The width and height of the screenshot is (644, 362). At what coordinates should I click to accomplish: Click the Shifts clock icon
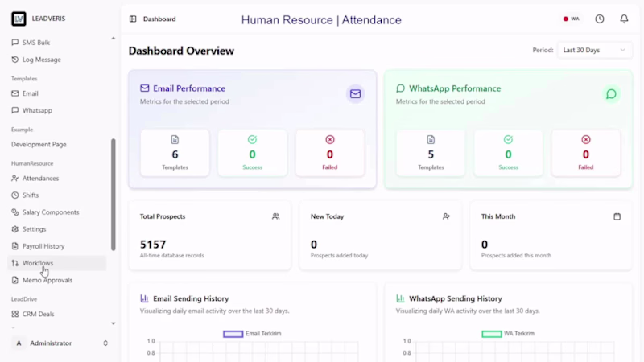coord(14,195)
